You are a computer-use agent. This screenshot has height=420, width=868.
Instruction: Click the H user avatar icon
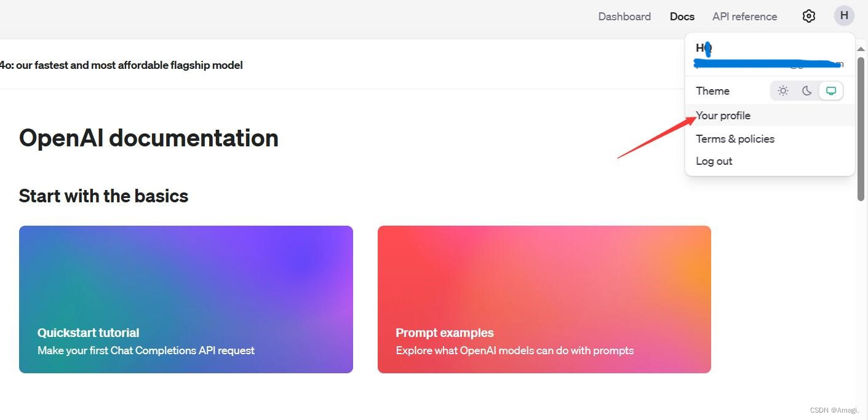(x=844, y=16)
